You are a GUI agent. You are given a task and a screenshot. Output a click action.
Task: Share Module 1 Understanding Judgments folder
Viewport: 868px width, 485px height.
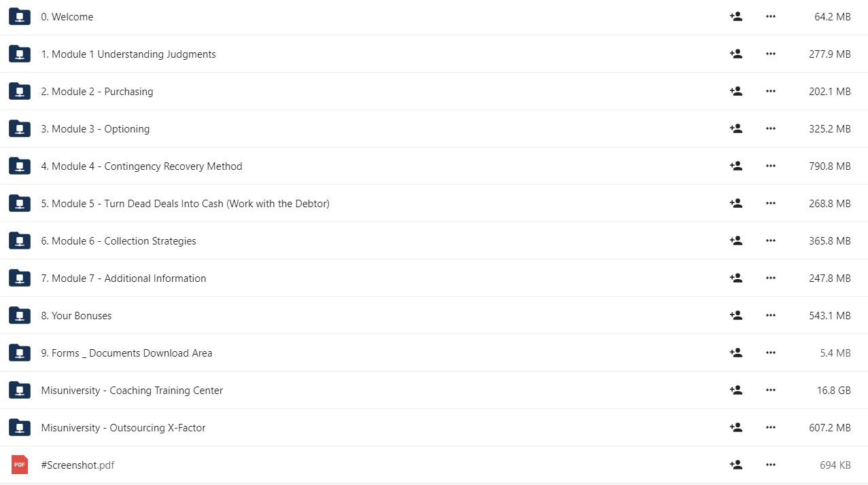(x=735, y=54)
